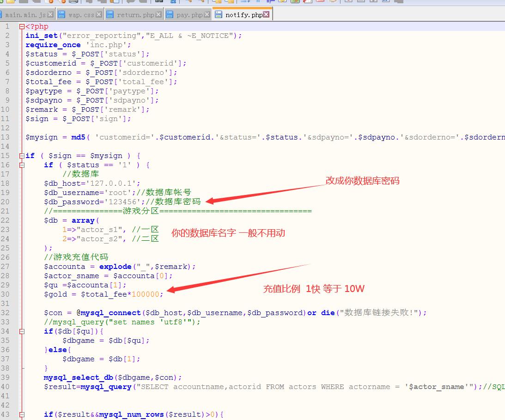Close the active notify.php tab
The image size is (505, 420).
(267, 15)
